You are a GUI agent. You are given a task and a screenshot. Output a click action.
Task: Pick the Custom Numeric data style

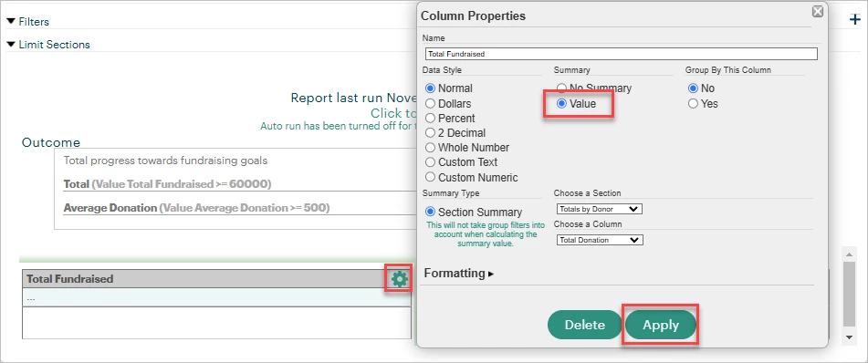pyautogui.click(x=430, y=178)
